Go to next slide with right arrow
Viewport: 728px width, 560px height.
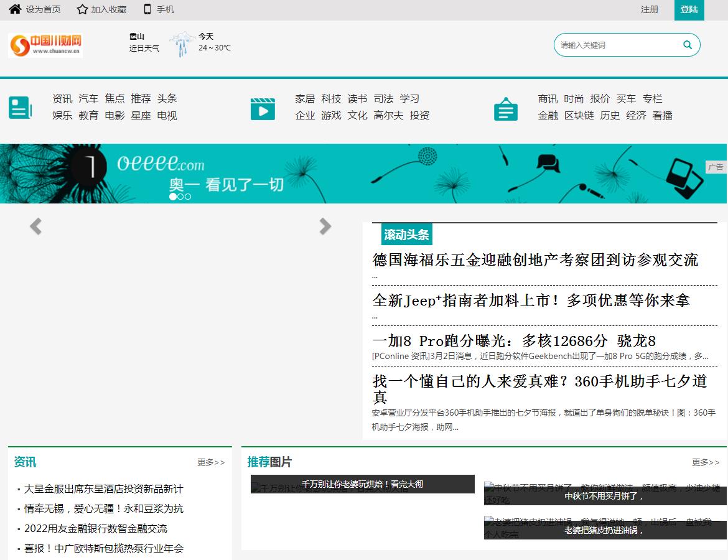325,226
